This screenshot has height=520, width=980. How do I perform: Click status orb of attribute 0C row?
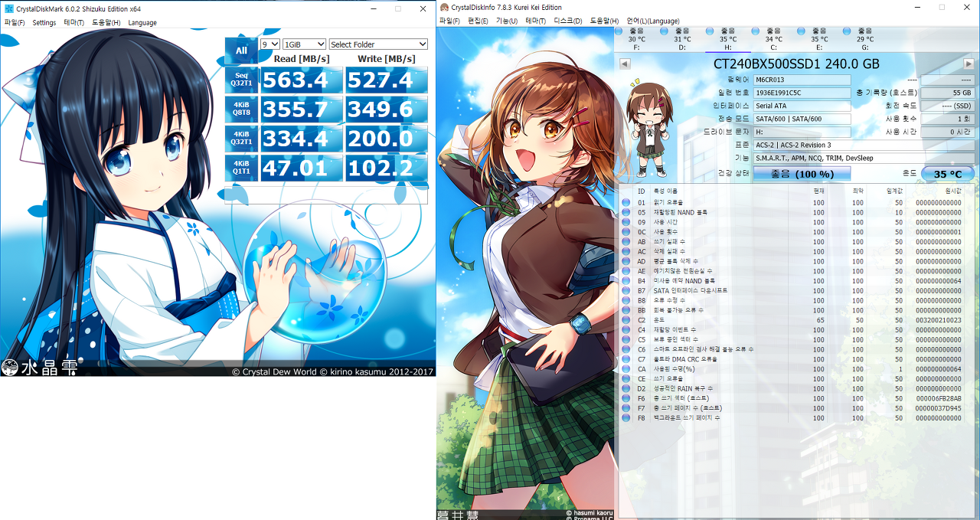pos(626,232)
